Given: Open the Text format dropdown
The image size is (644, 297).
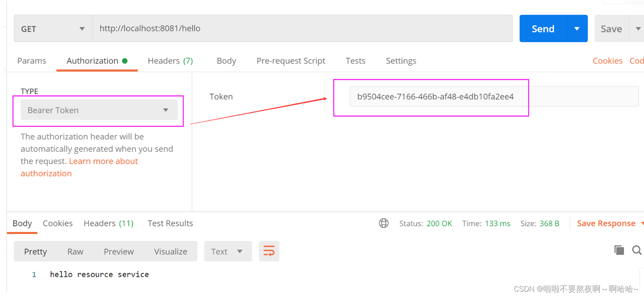Looking at the screenshot, I should coord(228,251).
